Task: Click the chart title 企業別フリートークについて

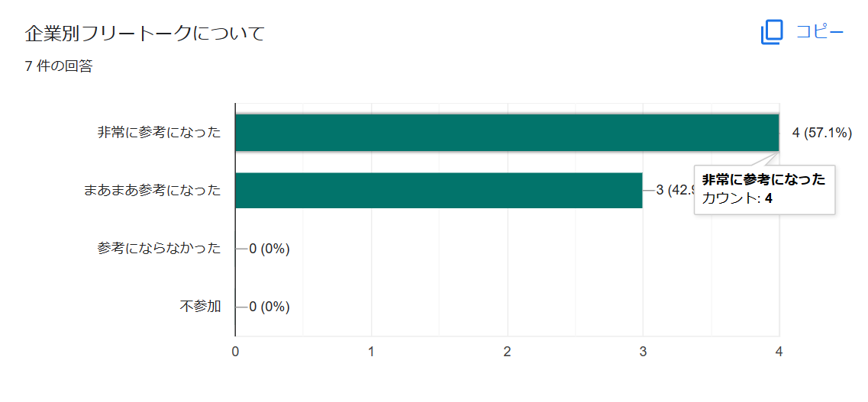Action: pos(145,34)
